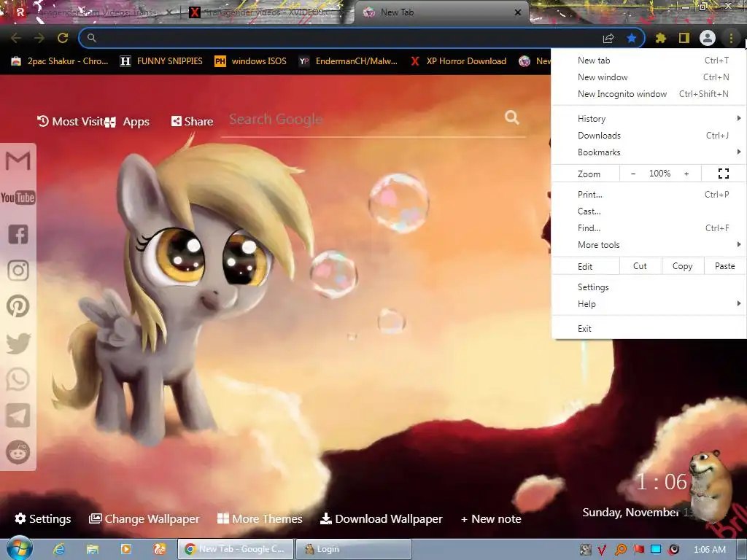This screenshot has width=747, height=560.
Task: Expand the More tools submenu
Action: 649,245
